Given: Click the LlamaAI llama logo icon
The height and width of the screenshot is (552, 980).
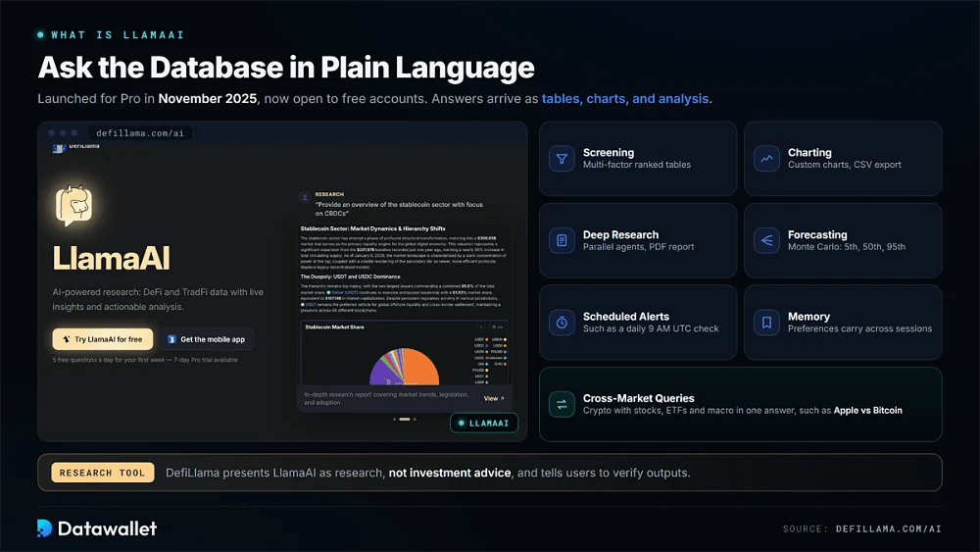Looking at the screenshot, I should [x=73, y=206].
